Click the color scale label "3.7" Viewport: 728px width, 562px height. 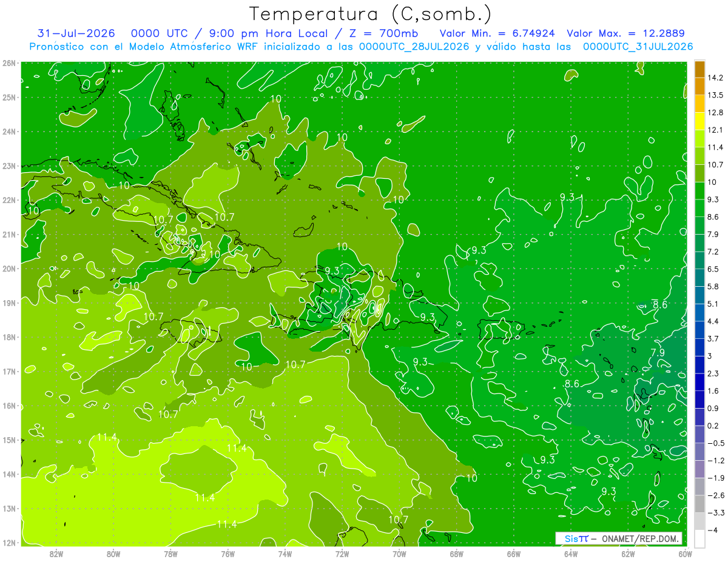[x=714, y=338]
